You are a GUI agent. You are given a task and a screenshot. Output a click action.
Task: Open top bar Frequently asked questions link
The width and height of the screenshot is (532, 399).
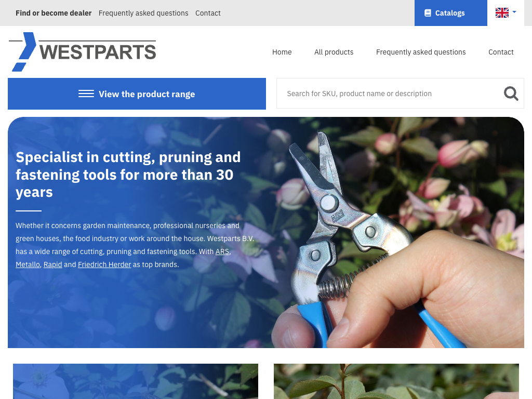[x=143, y=13]
